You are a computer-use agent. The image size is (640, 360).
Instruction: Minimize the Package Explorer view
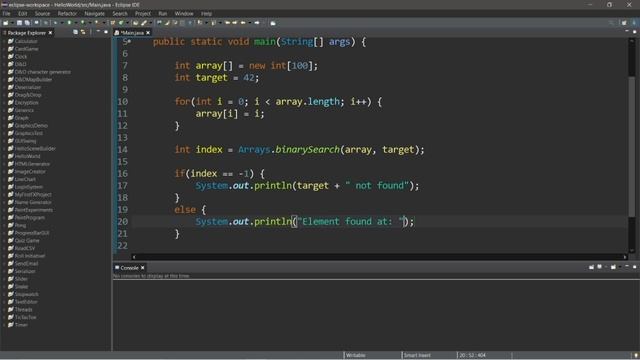[98, 31]
